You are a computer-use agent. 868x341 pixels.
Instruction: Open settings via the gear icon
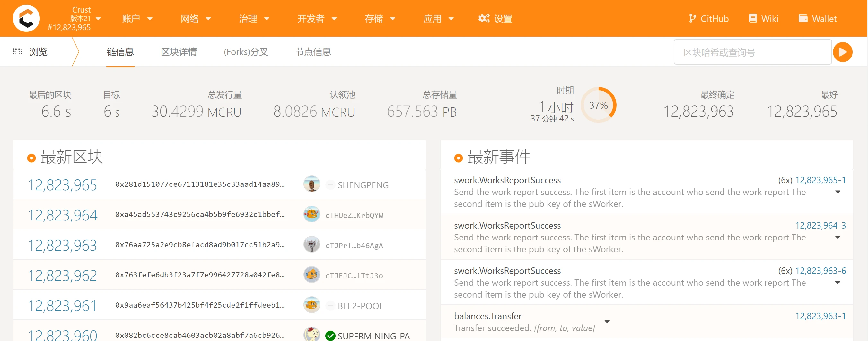[484, 19]
